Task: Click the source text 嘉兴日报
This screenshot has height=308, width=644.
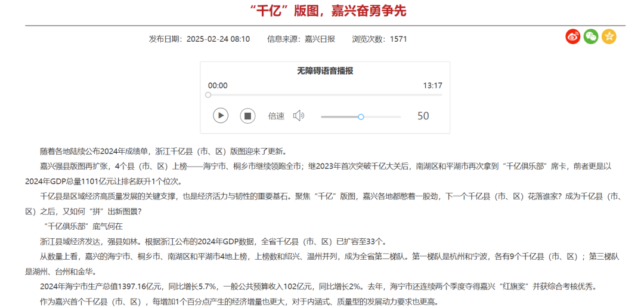Action: pyautogui.click(x=320, y=39)
